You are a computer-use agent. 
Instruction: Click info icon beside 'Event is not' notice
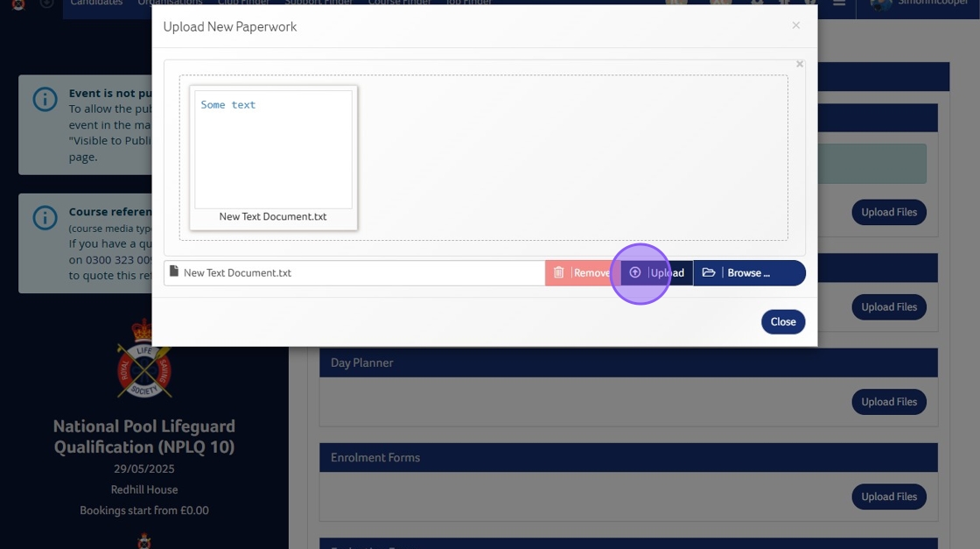click(x=45, y=99)
